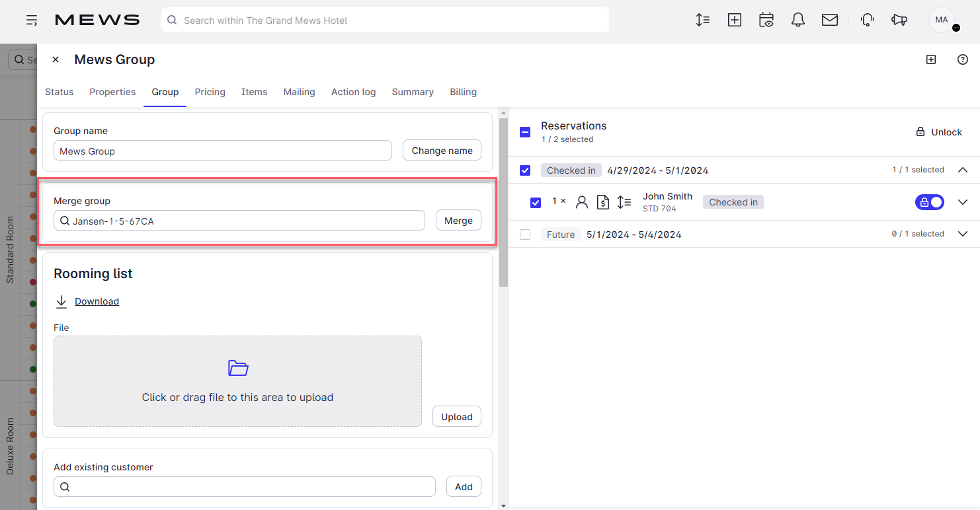Image resolution: width=980 pixels, height=510 pixels.
Task: Click the Checked in badge beside John Smith
Action: [x=733, y=202]
